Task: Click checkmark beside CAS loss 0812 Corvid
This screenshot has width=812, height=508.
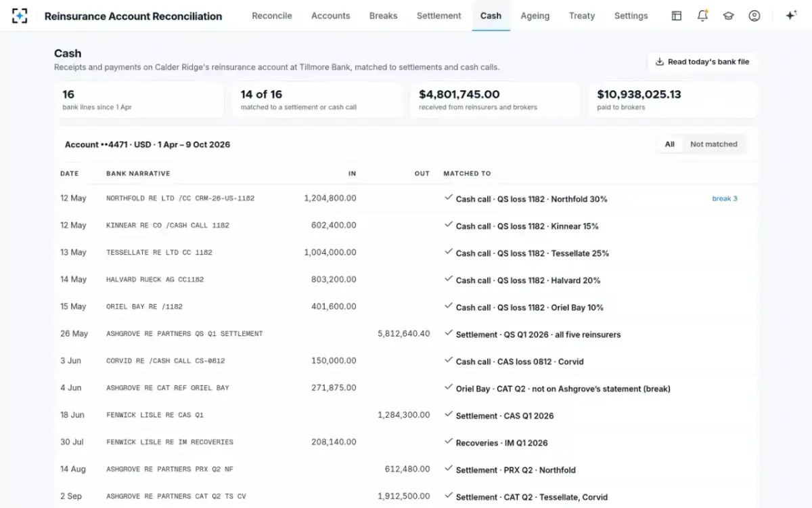Action: (x=448, y=360)
